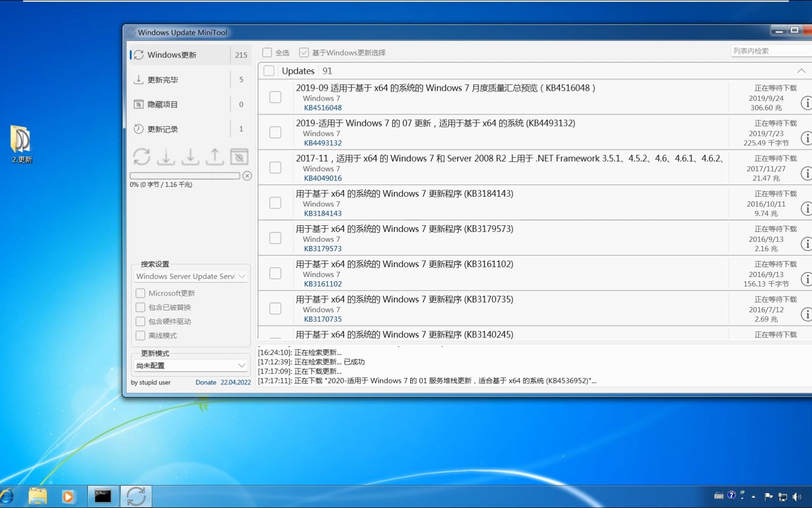Open Windows Server Update Service dropdown
812x508 pixels.
click(x=190, y=276)
